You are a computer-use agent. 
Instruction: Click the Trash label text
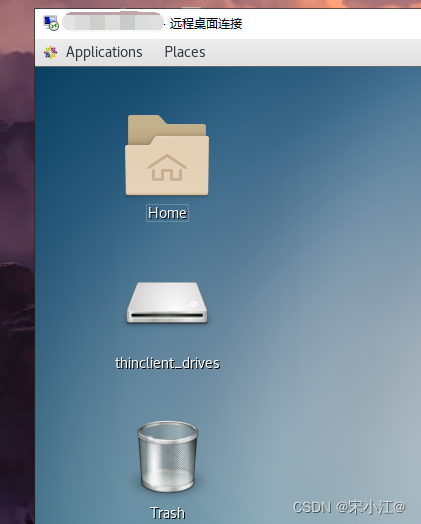pyautogui.click(x=168, y=513)
